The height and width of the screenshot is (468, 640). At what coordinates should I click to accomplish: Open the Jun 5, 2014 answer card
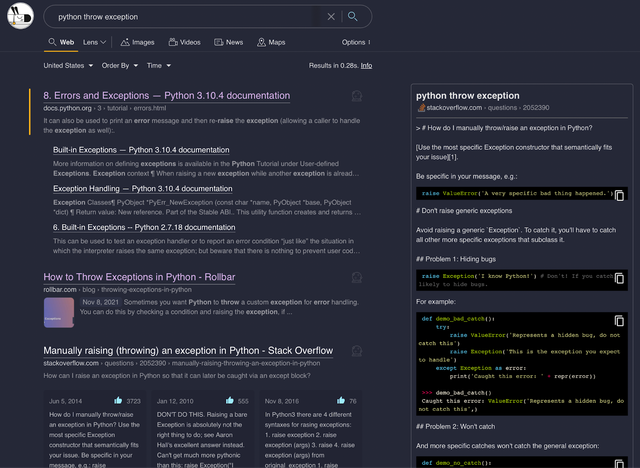click(x=95, y=429)
